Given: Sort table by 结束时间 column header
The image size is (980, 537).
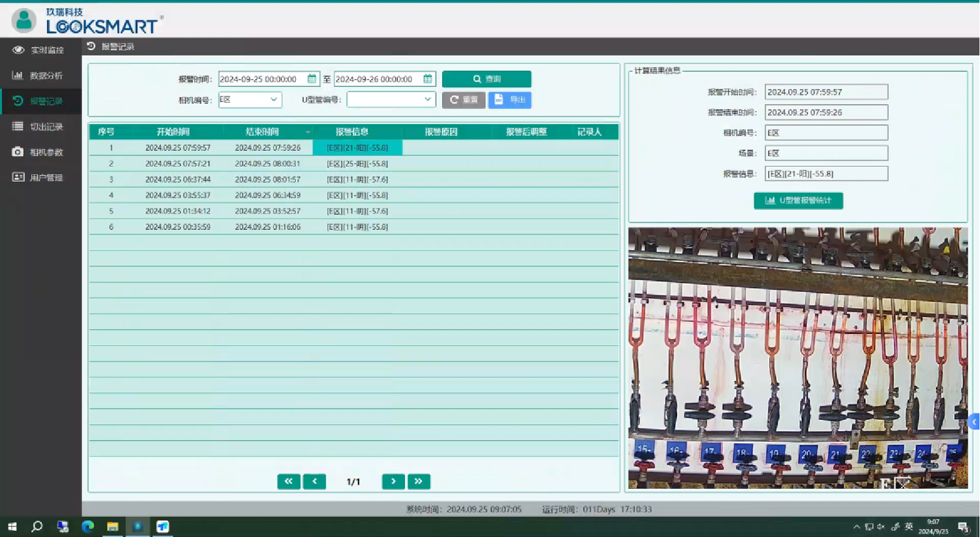Looking at the screenshot, I should click(x=262, y=132).
